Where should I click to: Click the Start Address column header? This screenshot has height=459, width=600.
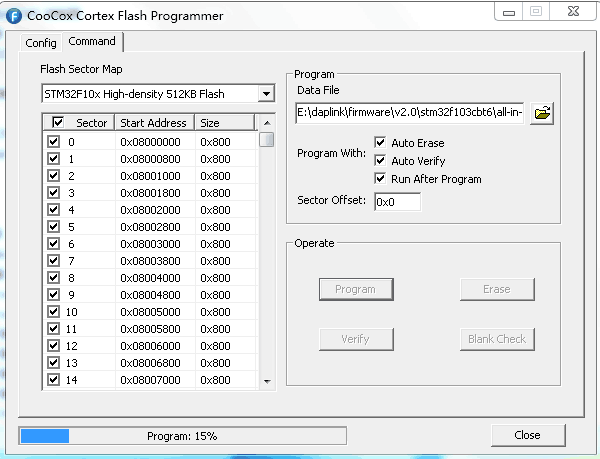[x=155, y=123]
